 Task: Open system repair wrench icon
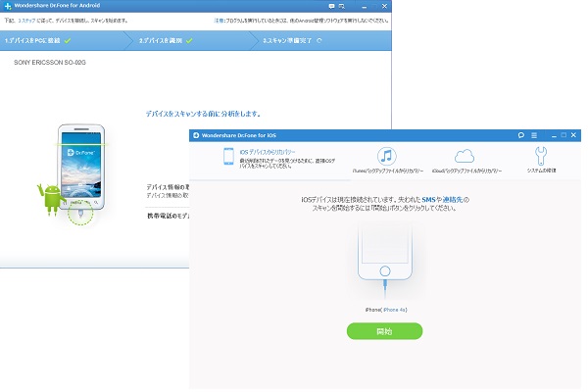(542, 156)
